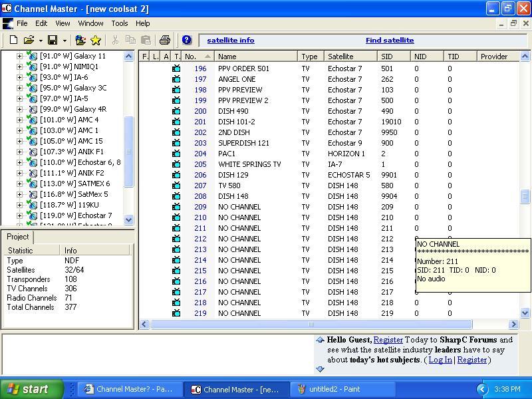Open the dropdown arrow next to the Save icon
The height and width of the screenshot is (399, 532).
coord(65,41)
